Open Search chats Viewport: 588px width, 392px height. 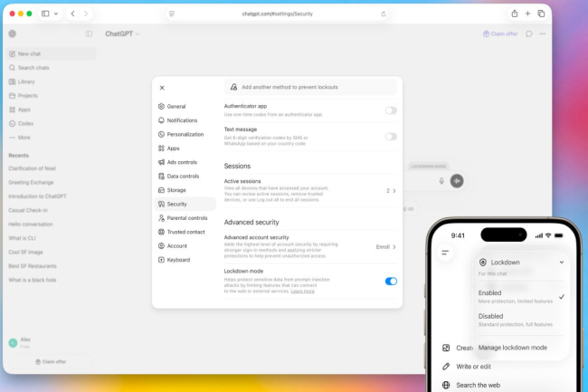pyautogui.click(x=51, y=68)
